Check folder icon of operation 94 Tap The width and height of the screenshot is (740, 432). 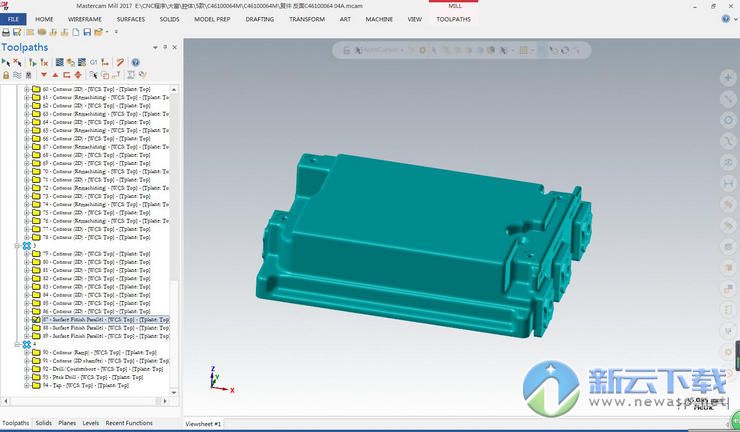pyautogui.click(x=36, y=386)
